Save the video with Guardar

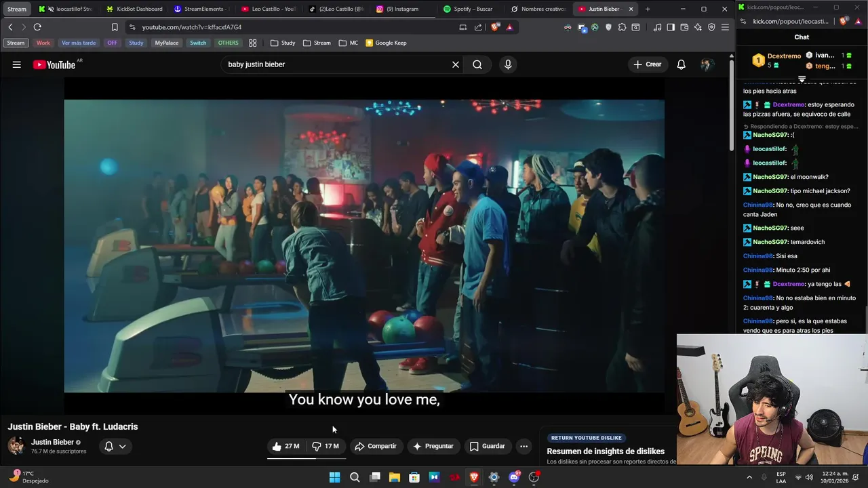pos(488,446)
